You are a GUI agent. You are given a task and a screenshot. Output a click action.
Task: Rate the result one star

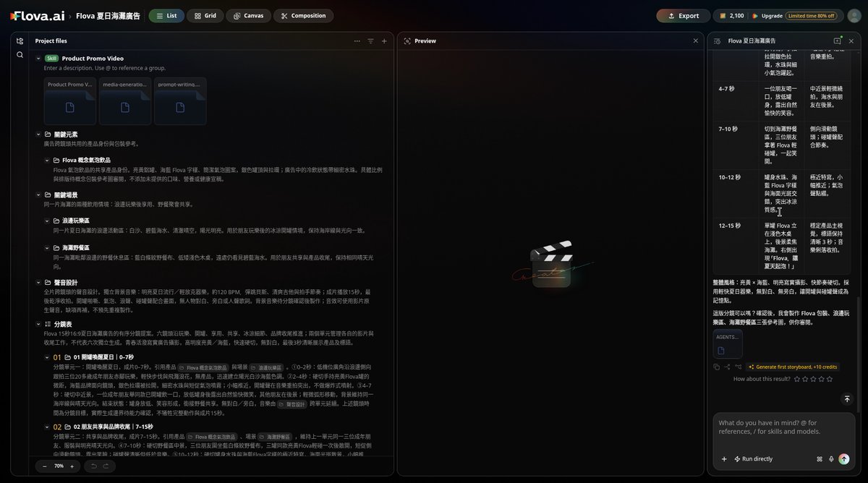point(797,379)
